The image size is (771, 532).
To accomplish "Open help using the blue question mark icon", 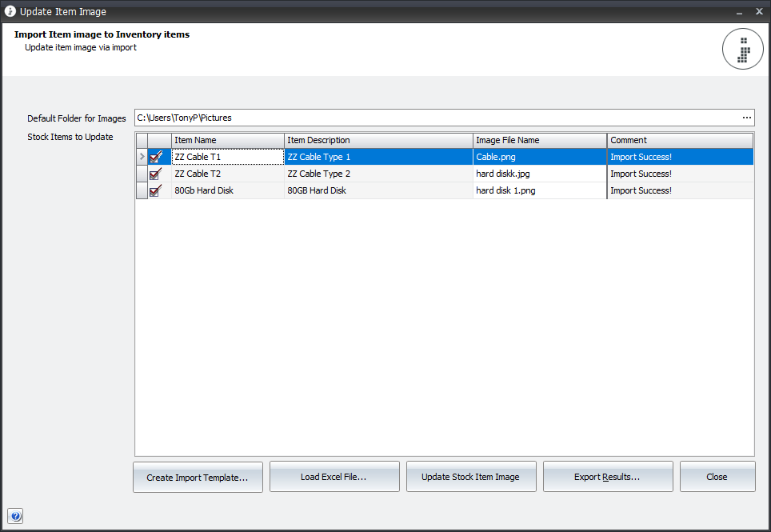I will 15,516.
